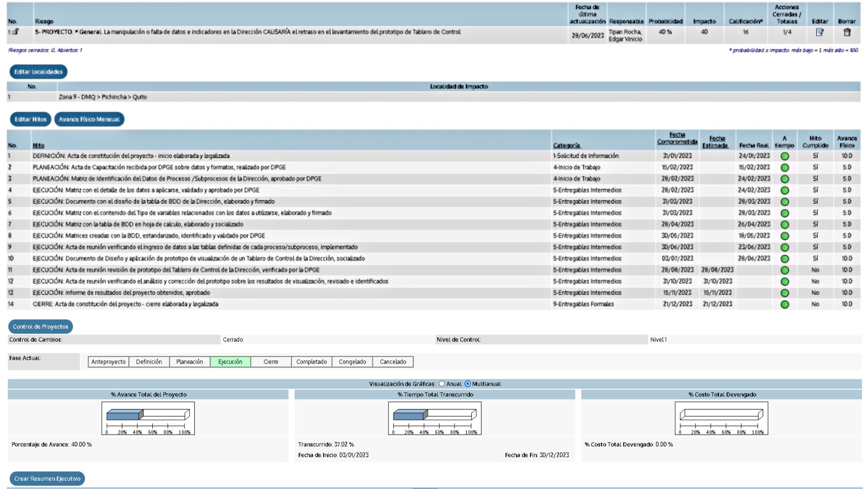Click category '1-Solicitud de Información'
Viewport: 868px width, 489px height.
586,156
